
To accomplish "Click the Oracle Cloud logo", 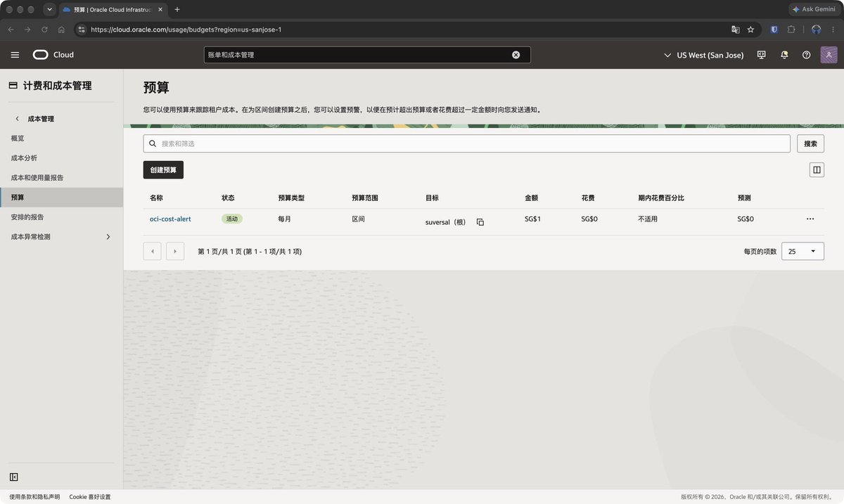I will pos(53,55).
